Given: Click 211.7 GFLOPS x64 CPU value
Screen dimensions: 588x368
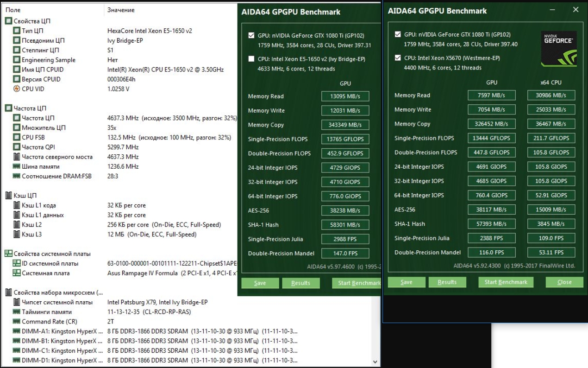Looking at the screenshot, I should pos(551,138).
